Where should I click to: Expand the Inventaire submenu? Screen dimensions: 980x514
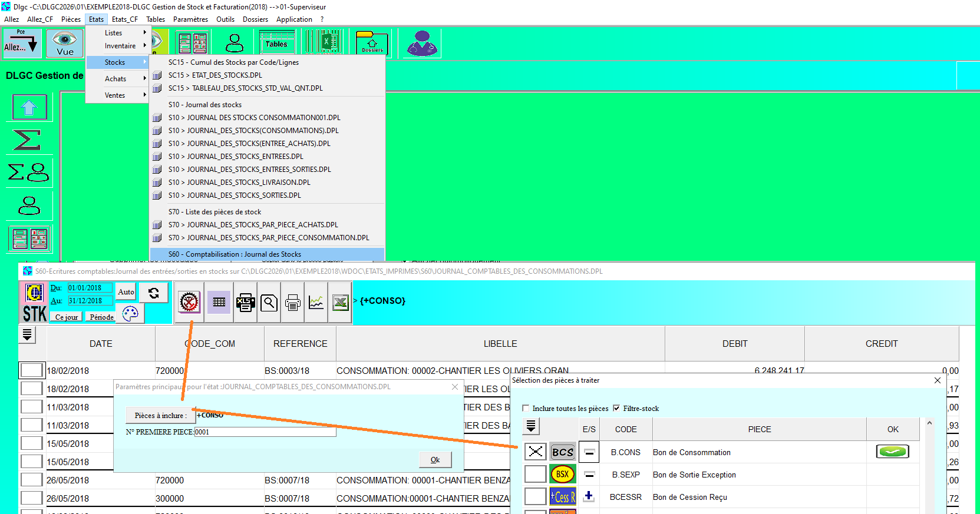coord(121,46)
